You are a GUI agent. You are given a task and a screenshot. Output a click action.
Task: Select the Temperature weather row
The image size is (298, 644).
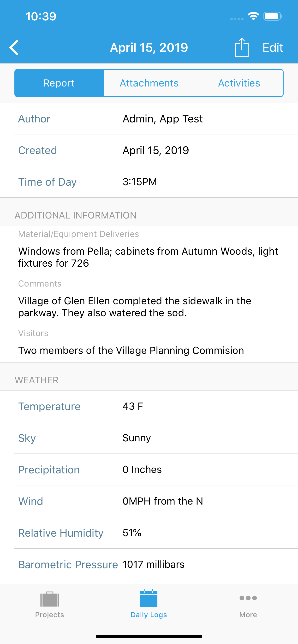149,407
